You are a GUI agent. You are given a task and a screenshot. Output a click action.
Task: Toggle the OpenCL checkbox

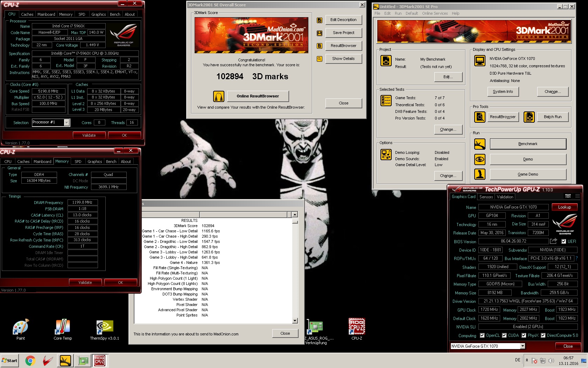[482, 335]
